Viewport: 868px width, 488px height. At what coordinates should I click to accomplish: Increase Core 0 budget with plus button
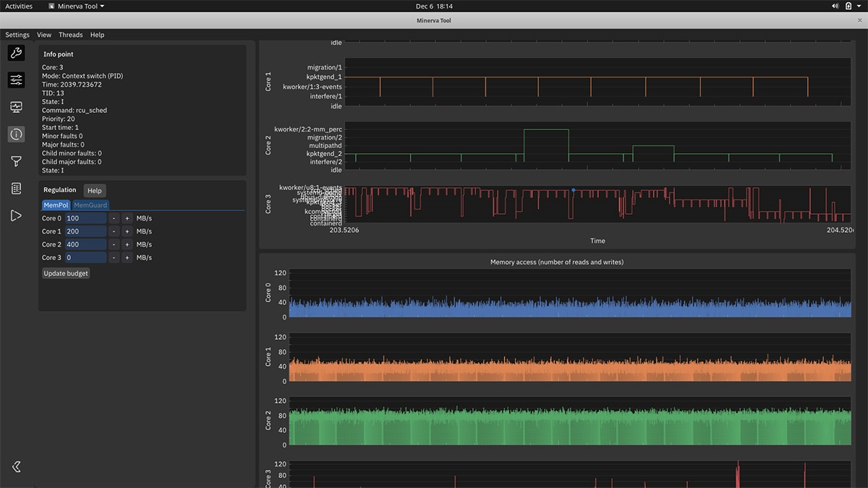[x=127, y=218]
